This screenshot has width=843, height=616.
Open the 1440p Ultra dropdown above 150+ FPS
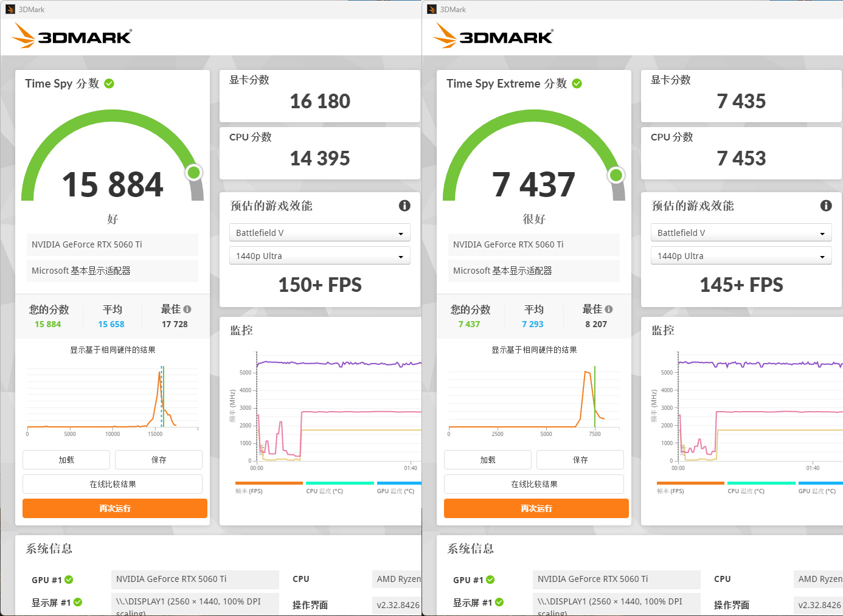coord(320,256)
